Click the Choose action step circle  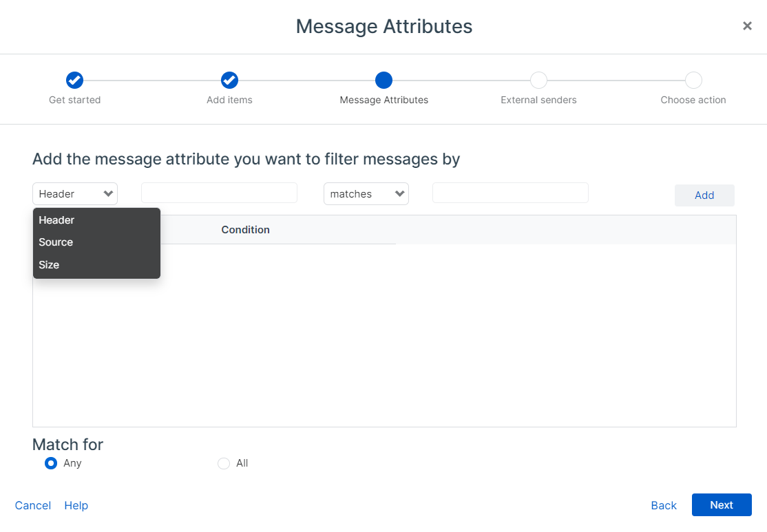coord(693,80)
